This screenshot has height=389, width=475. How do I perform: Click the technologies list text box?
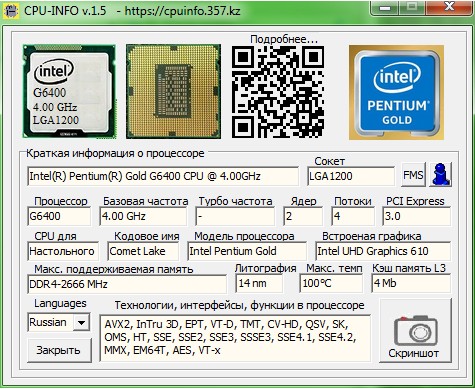235,338
